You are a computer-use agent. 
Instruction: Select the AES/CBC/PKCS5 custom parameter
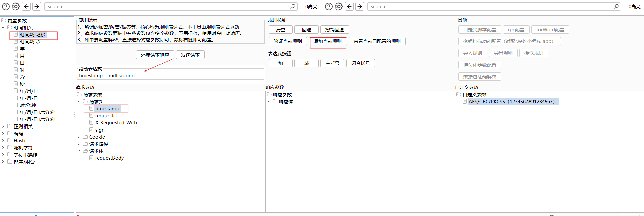[511, 102]
